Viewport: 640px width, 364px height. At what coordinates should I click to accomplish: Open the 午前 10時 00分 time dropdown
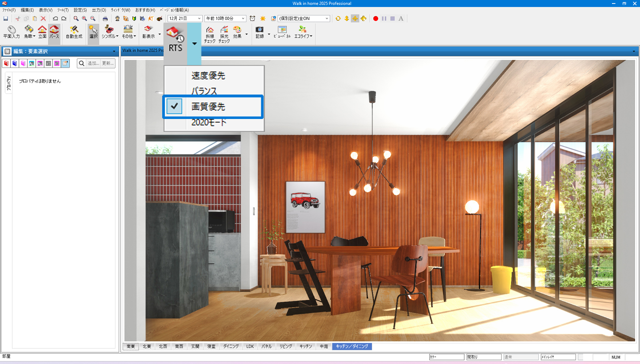coord(243,19)
